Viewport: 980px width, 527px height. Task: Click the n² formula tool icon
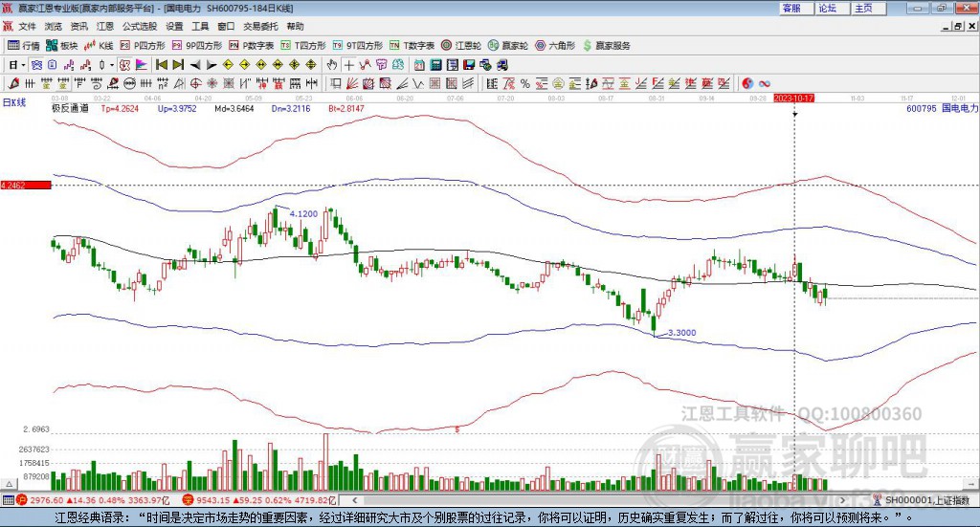pyautogui.click(x=163, y=83)
